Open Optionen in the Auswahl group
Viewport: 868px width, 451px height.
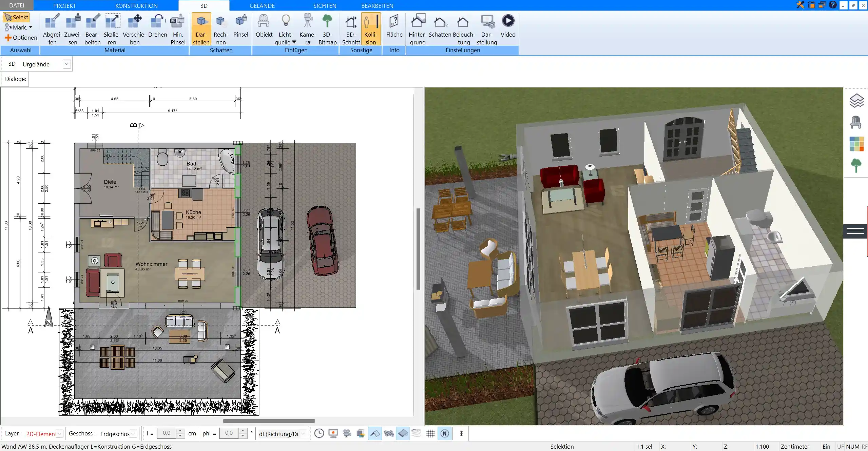point(21,38)
